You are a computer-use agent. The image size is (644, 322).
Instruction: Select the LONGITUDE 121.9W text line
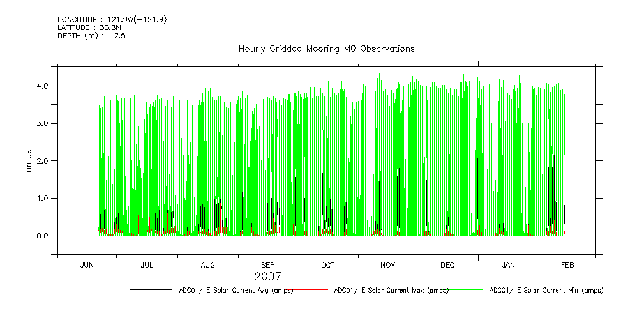click(112, 20)
